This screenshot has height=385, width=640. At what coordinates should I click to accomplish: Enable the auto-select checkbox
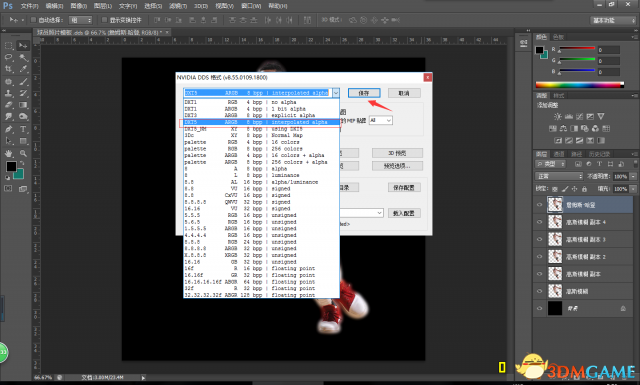click(x=33, y=20)
